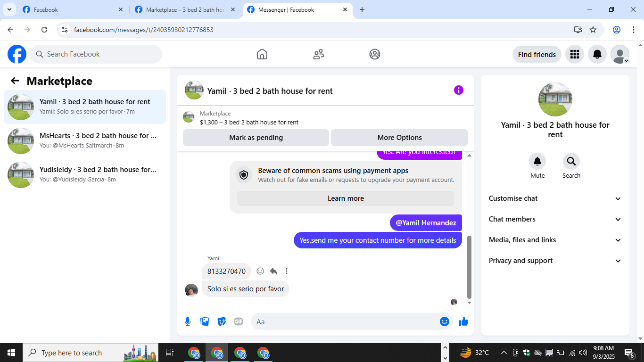
Task: Open the Friends icon in top navigation
Action: (x=319, y=54)
